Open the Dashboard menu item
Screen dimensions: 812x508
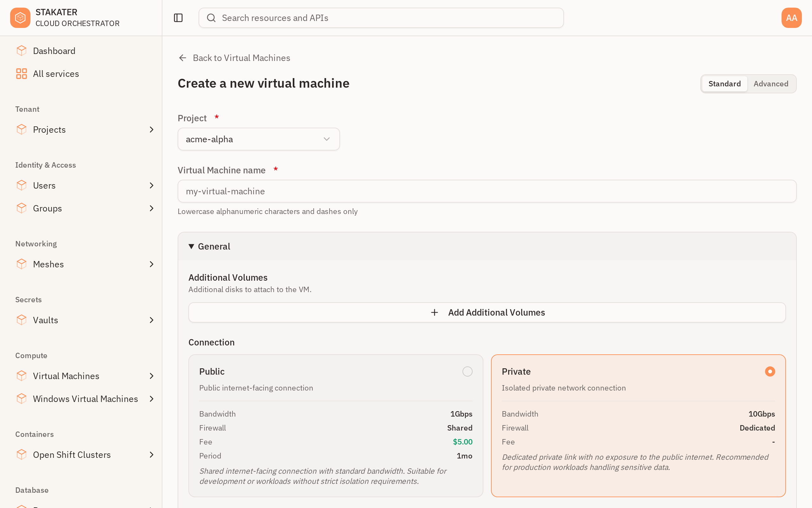[x=81, y=51]
